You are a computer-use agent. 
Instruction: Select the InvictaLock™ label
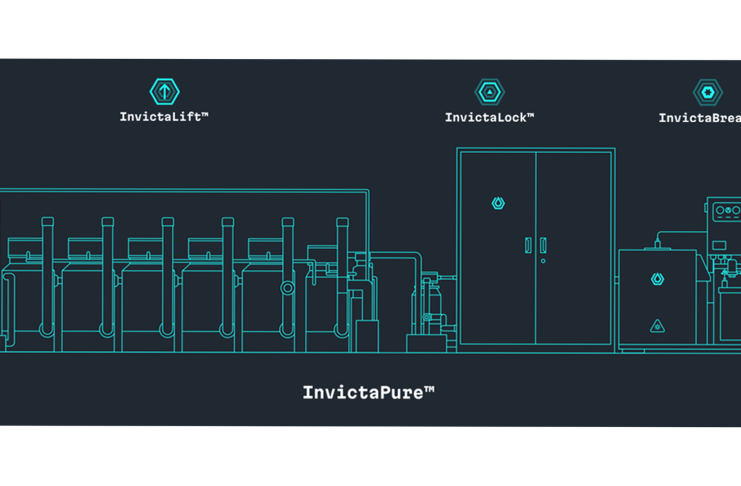click(x=489, y=118)
